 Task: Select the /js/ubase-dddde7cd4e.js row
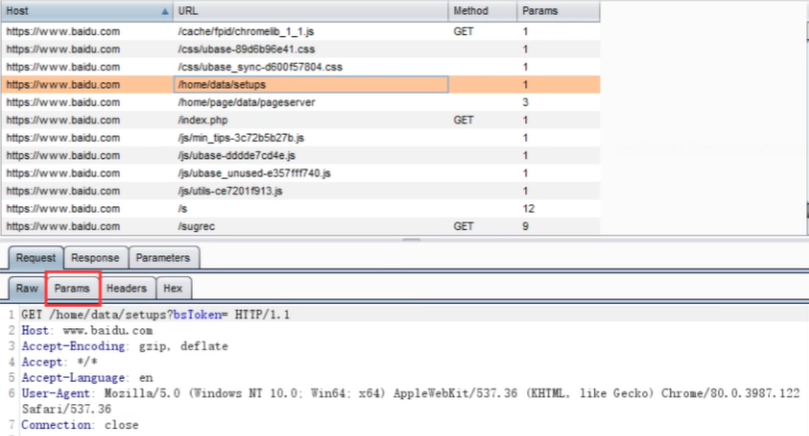[x=300, y=155]
